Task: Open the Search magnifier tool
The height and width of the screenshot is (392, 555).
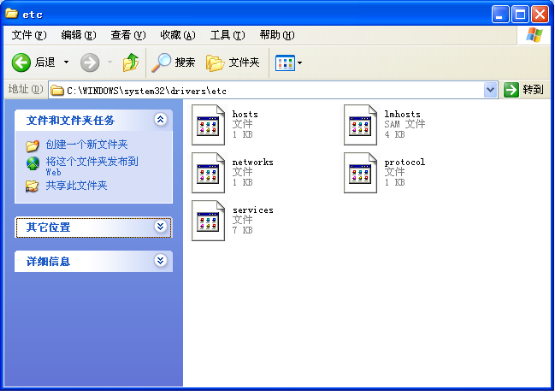Action: pyautogui.click(x=161, y=63)
